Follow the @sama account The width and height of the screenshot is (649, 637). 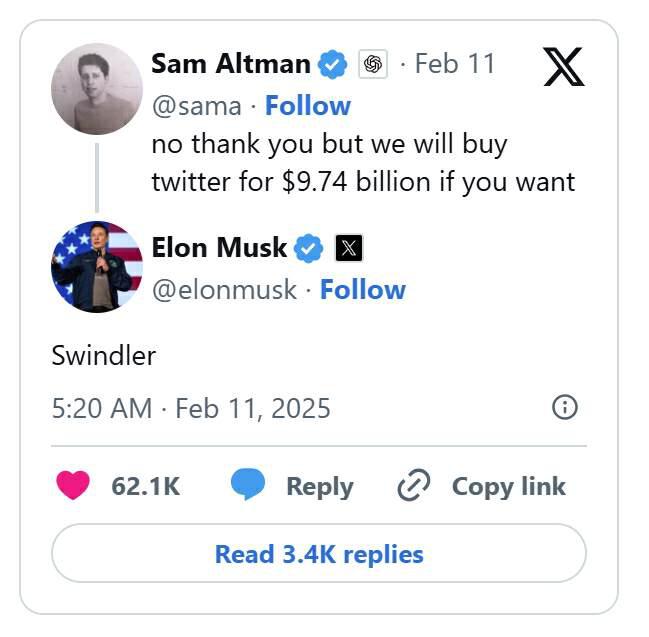point(308,106)
